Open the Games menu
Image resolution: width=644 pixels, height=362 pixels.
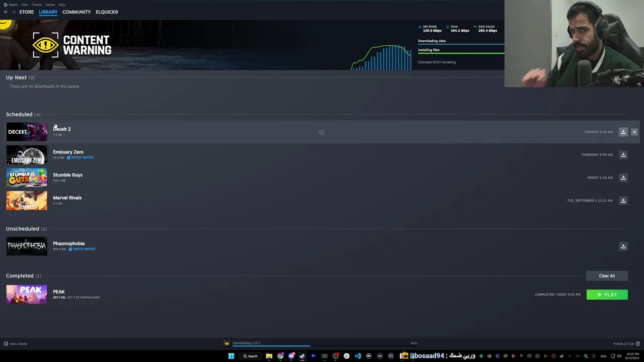[x=50, y=5]
